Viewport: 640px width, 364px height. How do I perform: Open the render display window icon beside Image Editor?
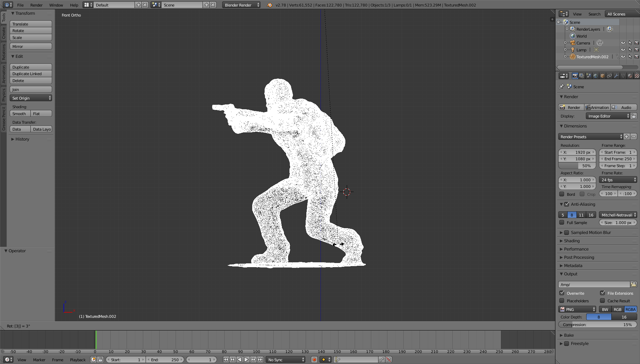pos(634,116)
